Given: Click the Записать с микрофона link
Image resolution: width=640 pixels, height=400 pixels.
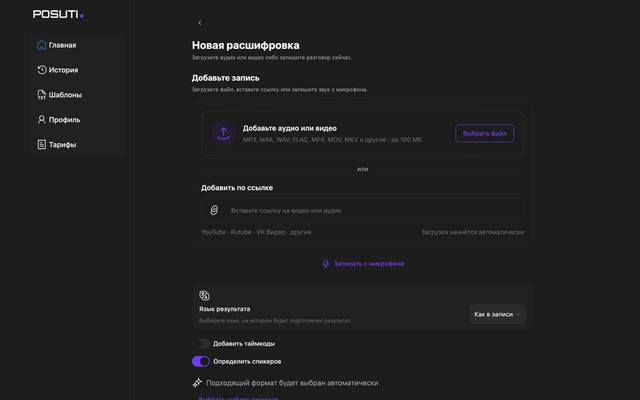Looking at the screenshot, I should [369, 264].
